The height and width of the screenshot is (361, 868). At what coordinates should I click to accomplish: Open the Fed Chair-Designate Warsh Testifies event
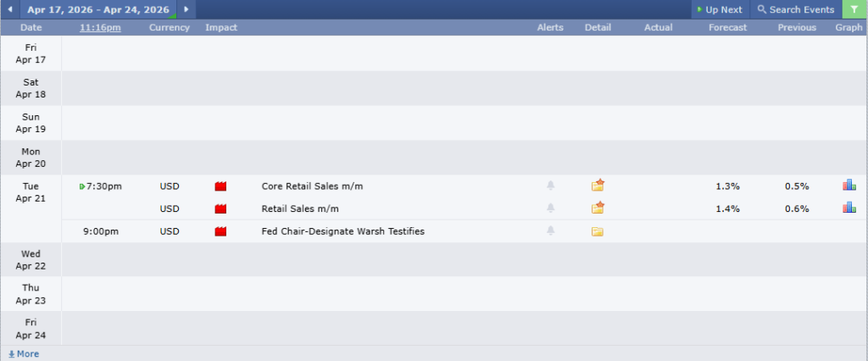coord(342,231)
